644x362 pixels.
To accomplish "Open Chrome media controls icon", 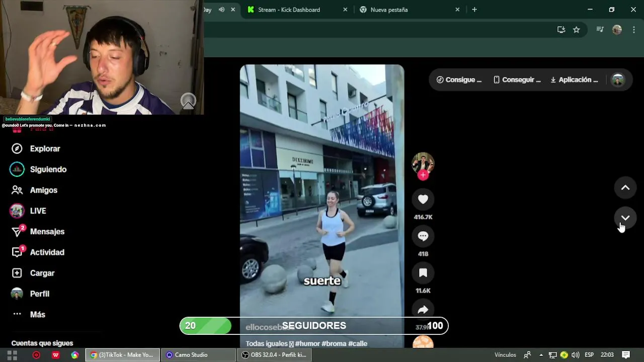I will tap(600, 30).
